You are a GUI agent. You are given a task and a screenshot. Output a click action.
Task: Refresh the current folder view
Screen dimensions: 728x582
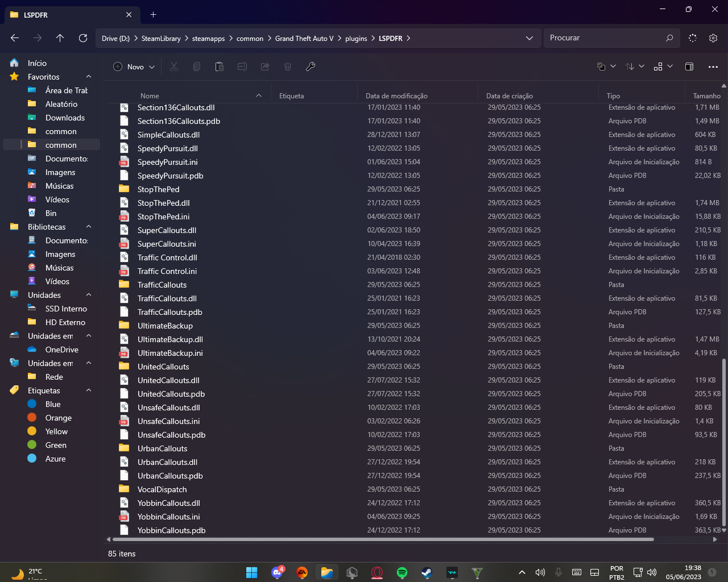point(83,38)
